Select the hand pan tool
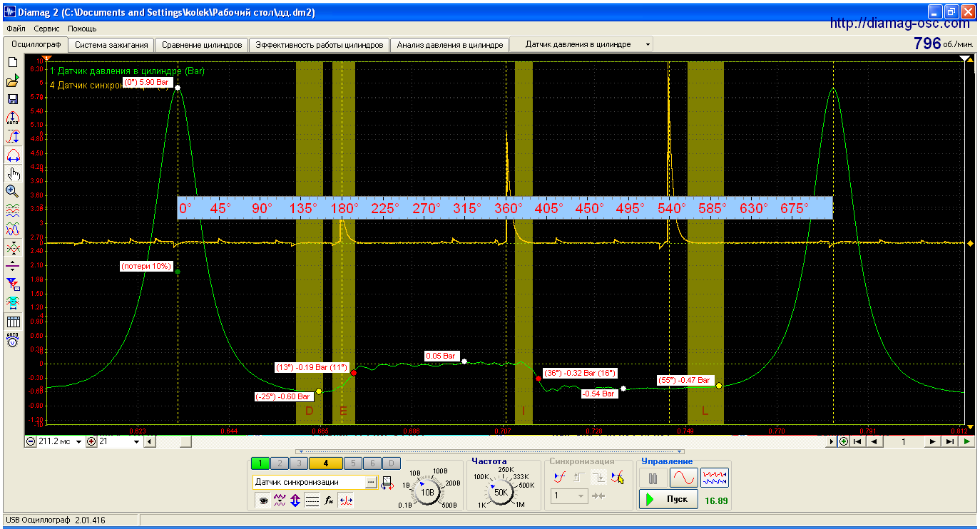 point(12,173)
